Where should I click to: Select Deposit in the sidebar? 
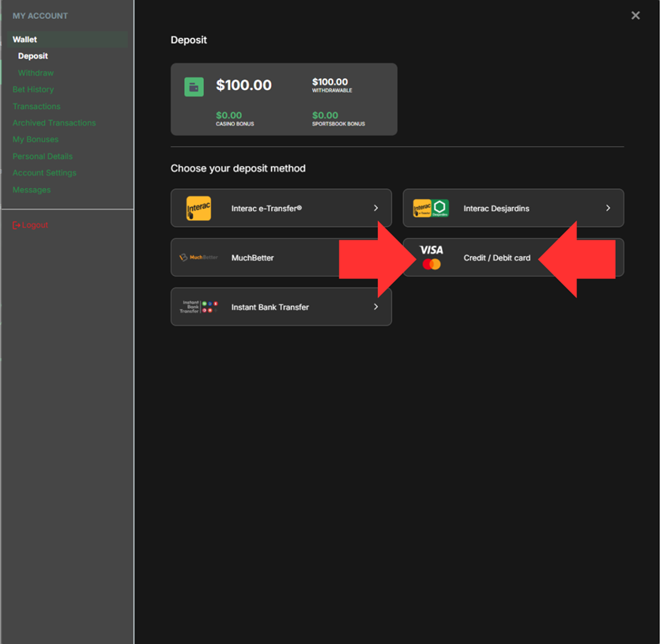[x=33, y=56]
